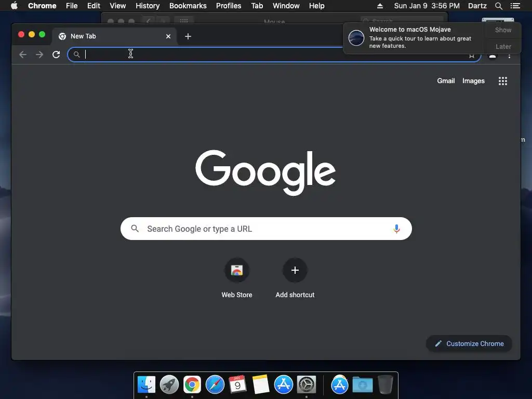Open Launchpad from the Dock
Image resolution: width=532 pixels, height=399 pixels.
tap(169, 385)
